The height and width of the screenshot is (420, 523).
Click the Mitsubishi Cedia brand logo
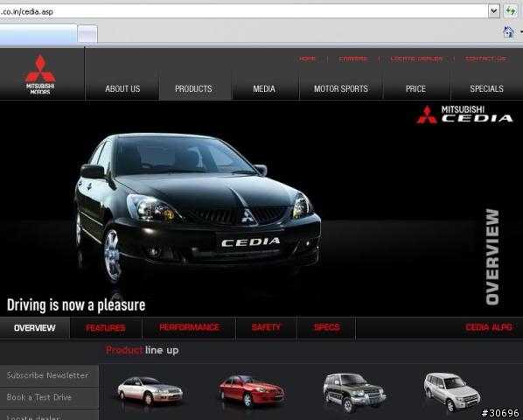click(x=464, y=115)
